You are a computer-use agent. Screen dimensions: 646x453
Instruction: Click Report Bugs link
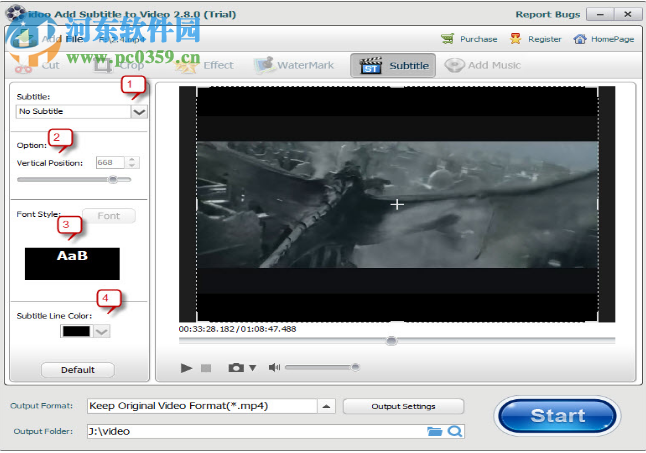(548, 14)
